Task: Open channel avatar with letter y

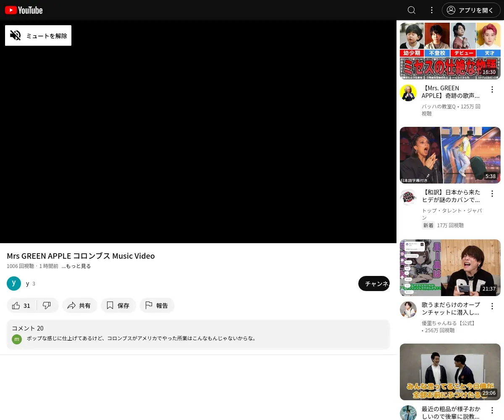Action: point(14,283)
